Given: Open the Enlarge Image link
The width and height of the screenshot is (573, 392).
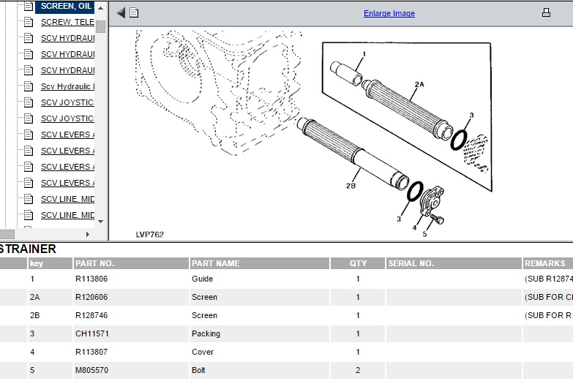Looking at the screenshot, I should [x=389, y=13].
